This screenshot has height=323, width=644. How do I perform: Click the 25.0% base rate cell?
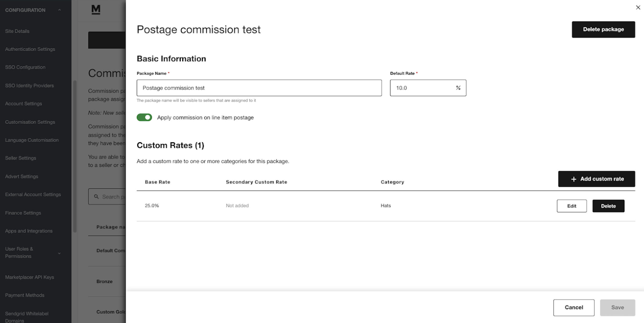pyautogui.click(x=152, y=206)
